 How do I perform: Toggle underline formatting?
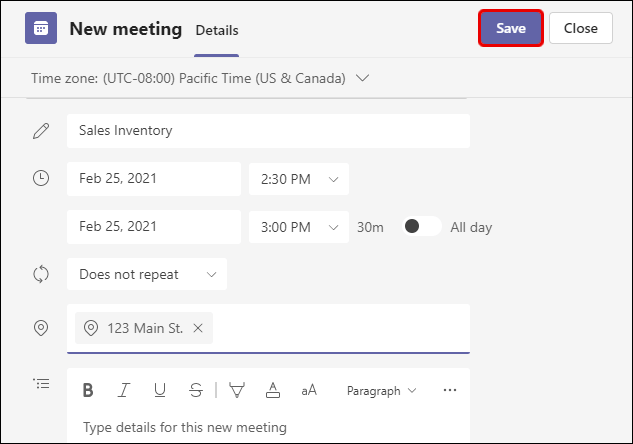pos(160,390)
